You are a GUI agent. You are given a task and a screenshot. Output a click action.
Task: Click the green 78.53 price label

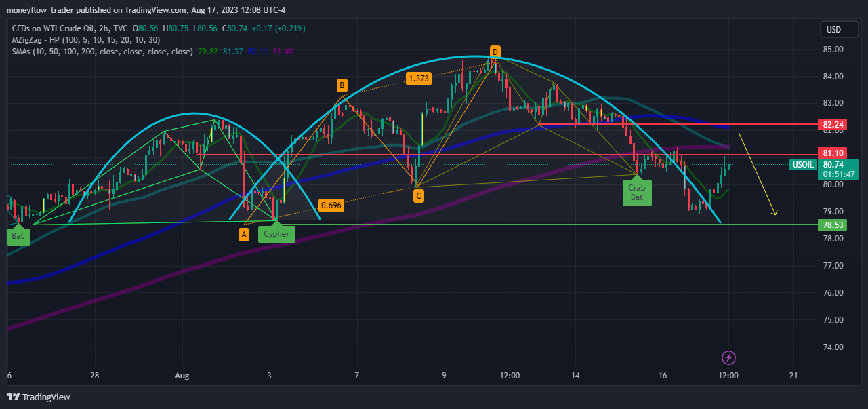[833, 225]
